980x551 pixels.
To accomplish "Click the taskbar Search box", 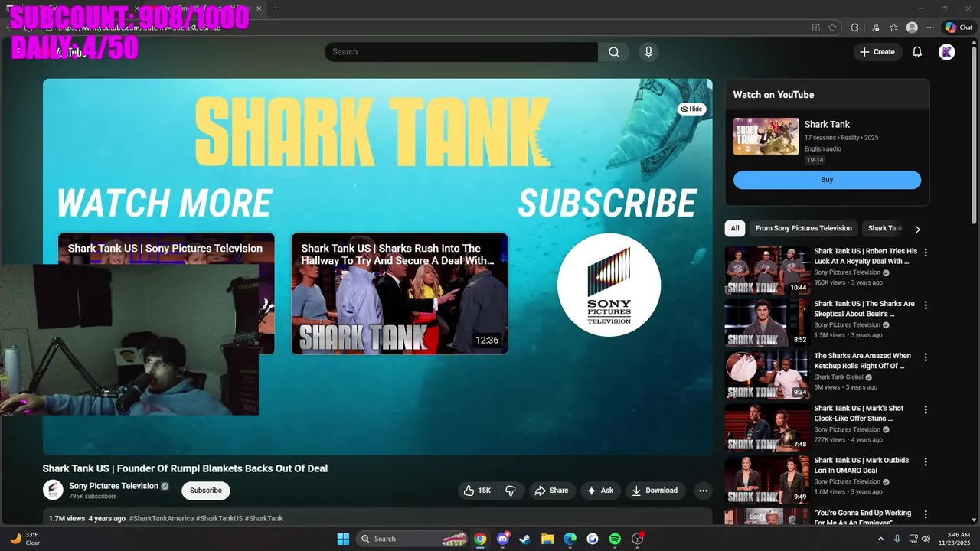I will 413,539.
